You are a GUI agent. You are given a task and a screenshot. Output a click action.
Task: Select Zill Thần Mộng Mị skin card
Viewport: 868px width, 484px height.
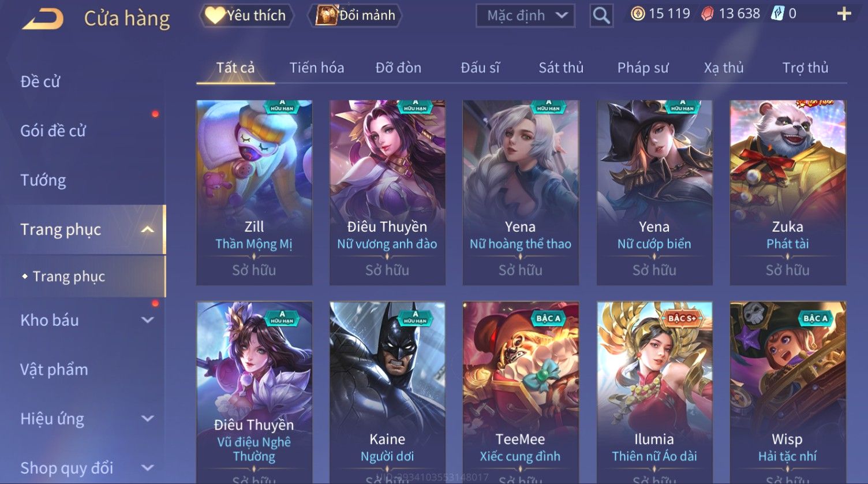pyautogui.click(x=254, y=192)
